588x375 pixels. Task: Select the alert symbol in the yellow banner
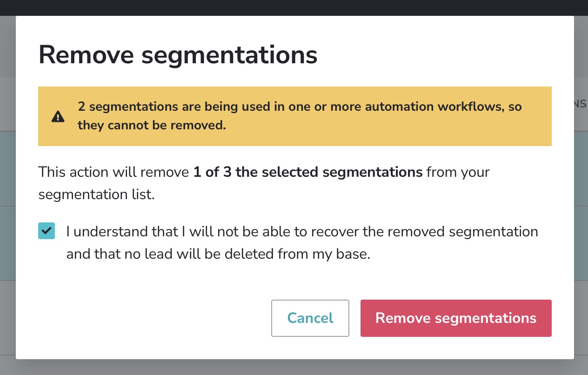click(58, 116)
